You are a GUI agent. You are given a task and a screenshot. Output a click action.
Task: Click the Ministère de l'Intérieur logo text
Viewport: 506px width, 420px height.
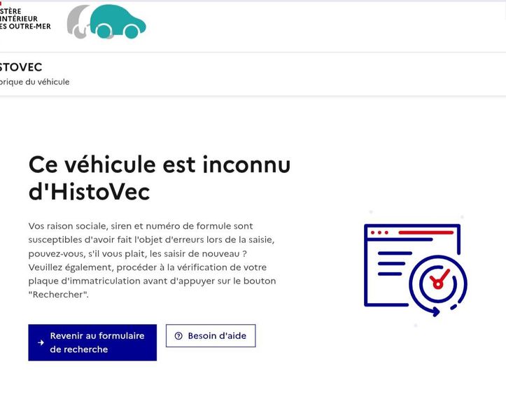pos(25,19)
